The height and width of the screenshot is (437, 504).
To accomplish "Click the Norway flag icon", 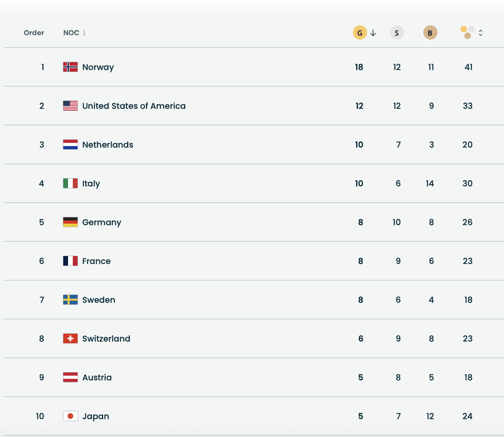I will 70,67.
